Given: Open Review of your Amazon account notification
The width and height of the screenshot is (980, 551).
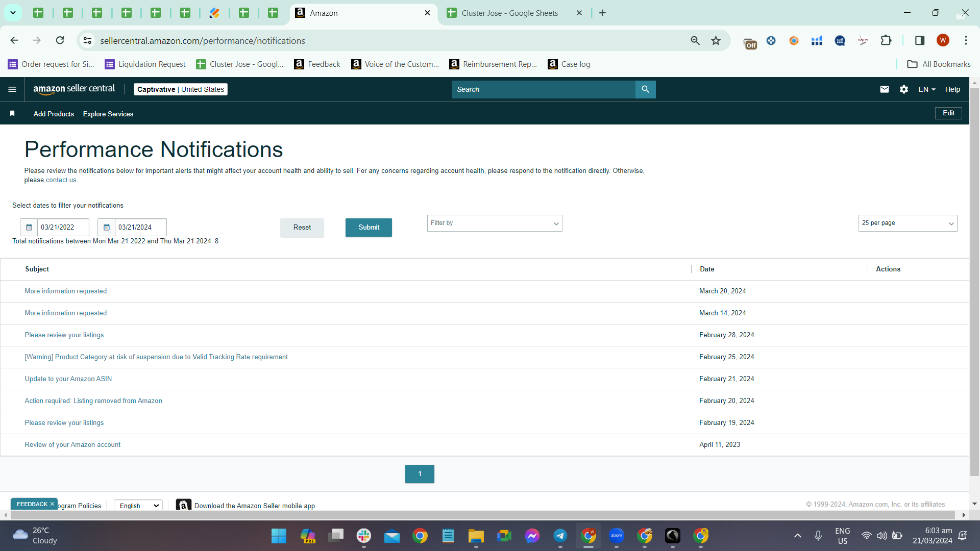Looking at the screenshot, I should [73, 445].
